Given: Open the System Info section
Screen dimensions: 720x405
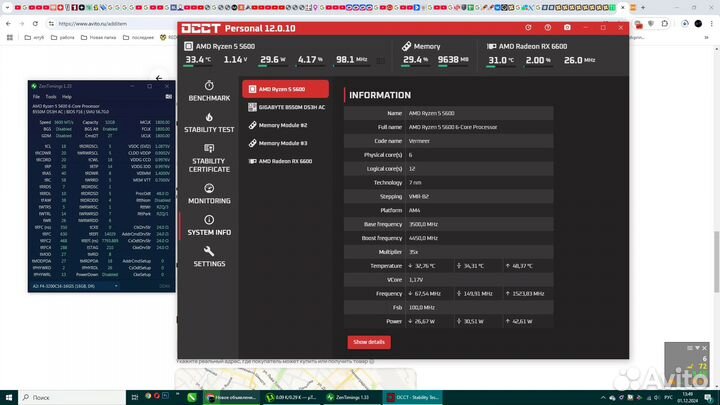Looking at the screenshot, I should (x=209, y=225).
